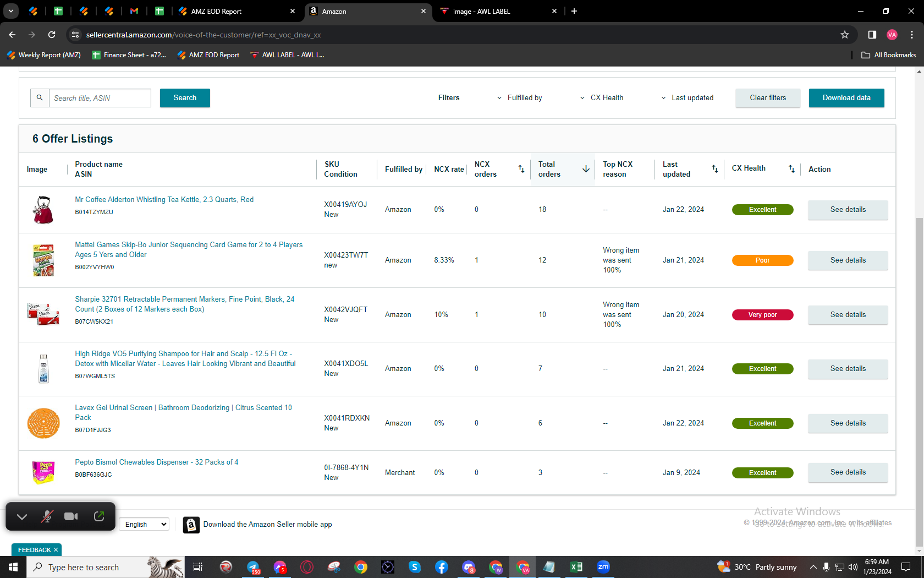See details for Mr Coffee Tea Kettle
This screenshot has height=578, width=924.
[848, 210]
